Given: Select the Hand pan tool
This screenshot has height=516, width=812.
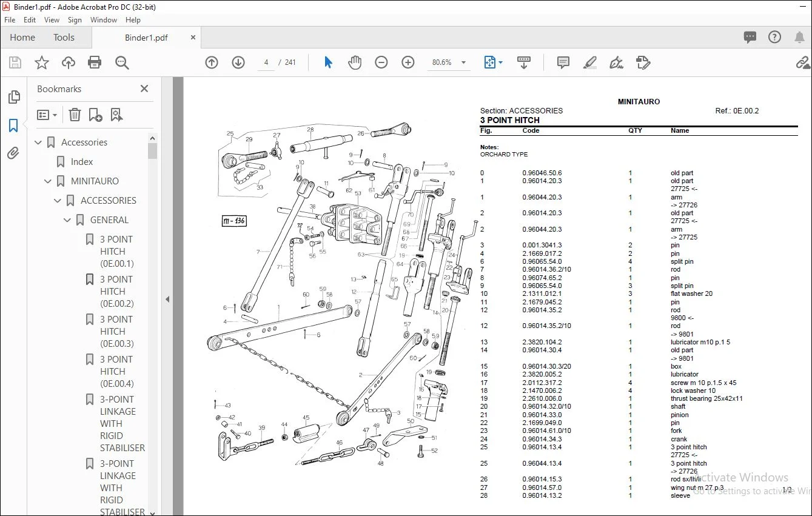Looking at the screenshot, I should click(x=355, y=62).
